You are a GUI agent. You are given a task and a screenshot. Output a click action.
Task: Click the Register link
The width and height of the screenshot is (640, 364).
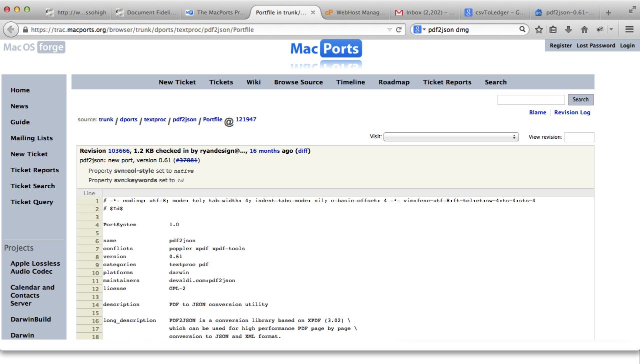tap(560, 45)
